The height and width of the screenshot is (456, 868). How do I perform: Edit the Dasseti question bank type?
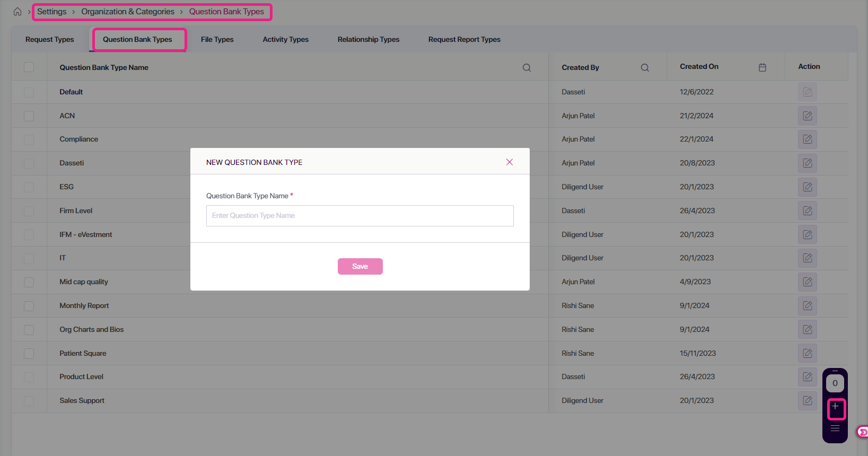(x=808, y=163)
